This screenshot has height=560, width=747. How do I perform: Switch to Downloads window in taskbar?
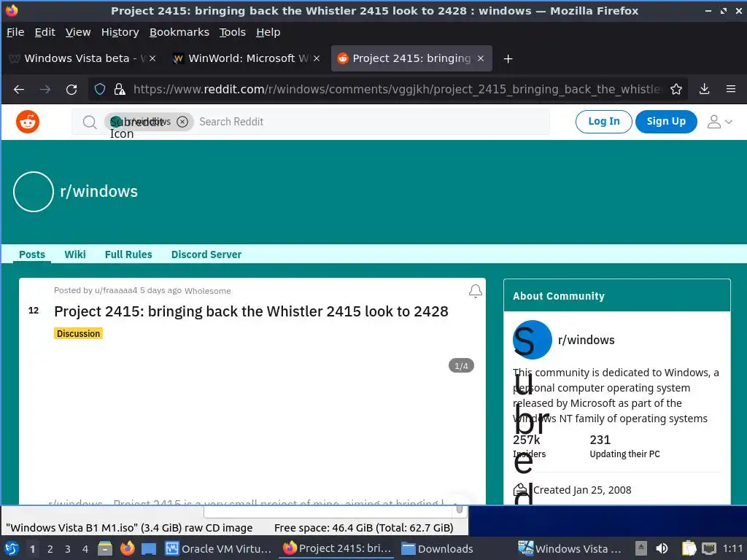(x=438, y=548)
